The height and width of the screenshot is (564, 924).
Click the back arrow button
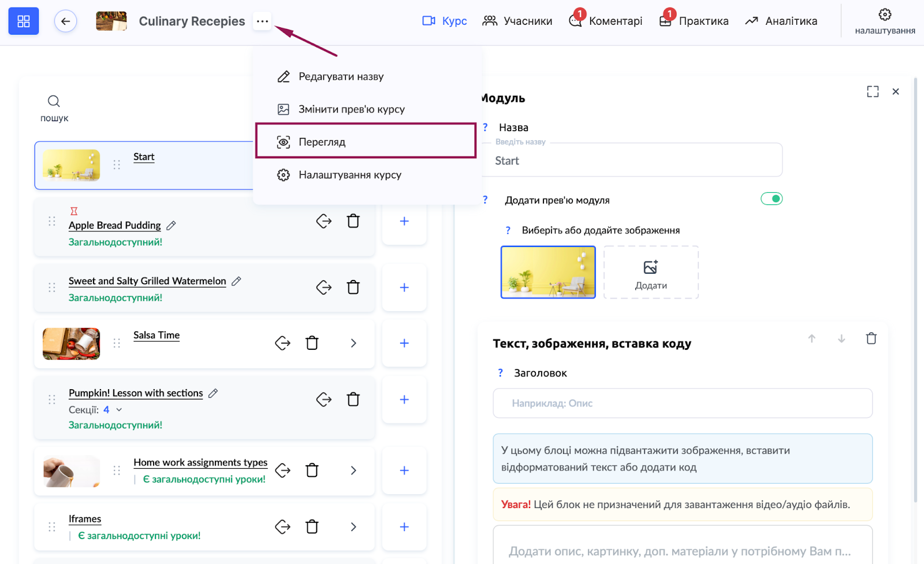click(x=65, y=21)
